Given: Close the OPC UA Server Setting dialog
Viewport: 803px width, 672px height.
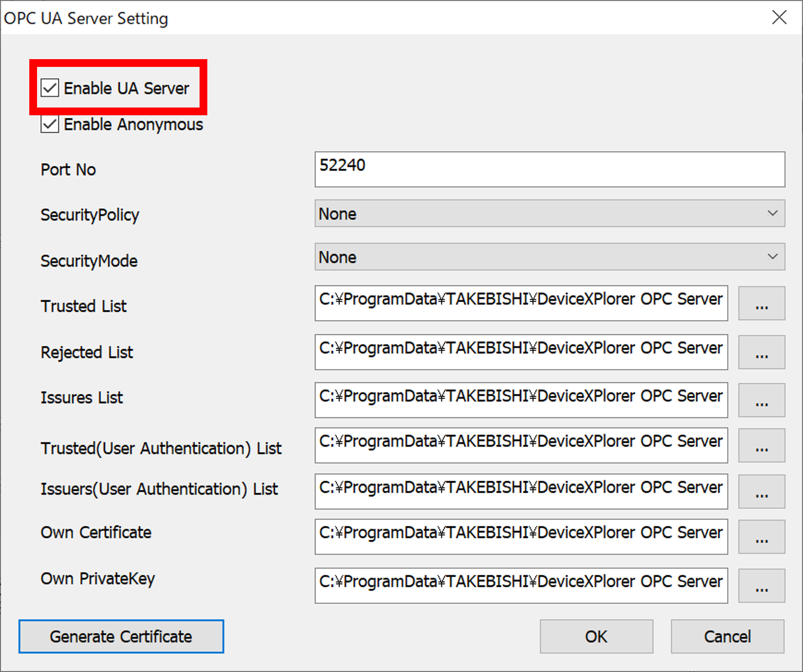Looking at the screenshot, I should (x=779, y=18).
